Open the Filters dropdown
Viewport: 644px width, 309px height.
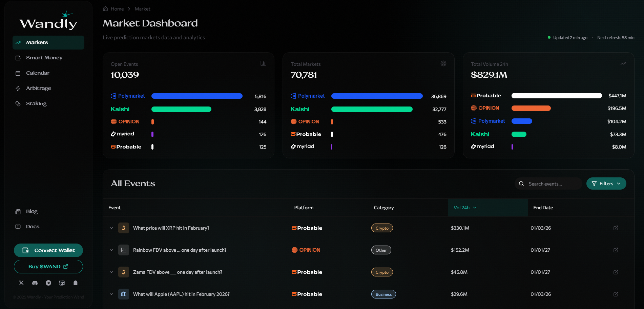coord(606,184)
